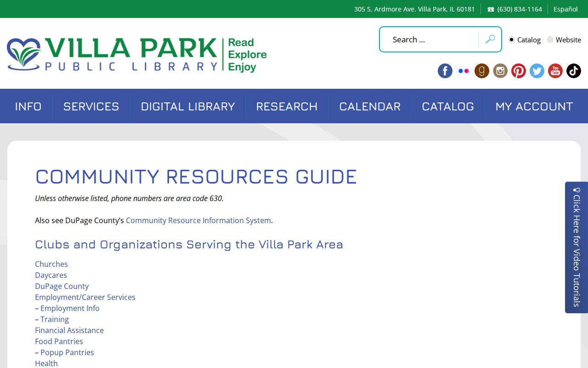The width and height of the screenshot is (588, 368).
Task: Open the Services menu
Action: (91, 106)
